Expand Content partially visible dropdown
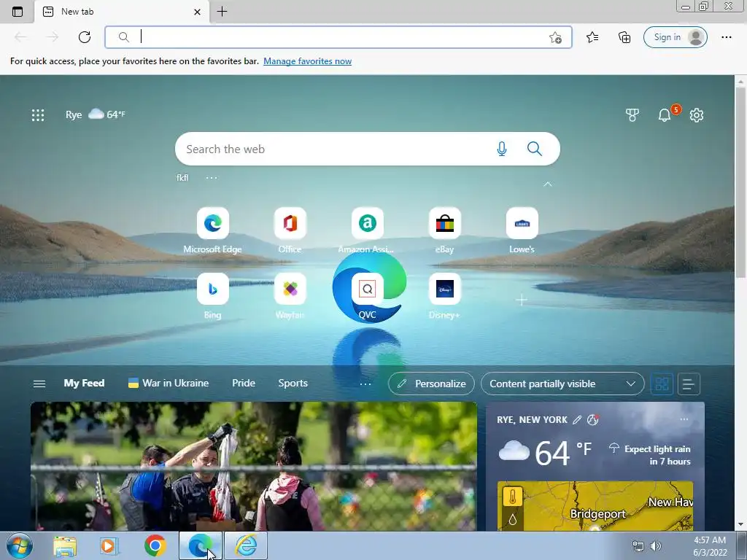This screenshot has height=560, width=747. [562, 384]
